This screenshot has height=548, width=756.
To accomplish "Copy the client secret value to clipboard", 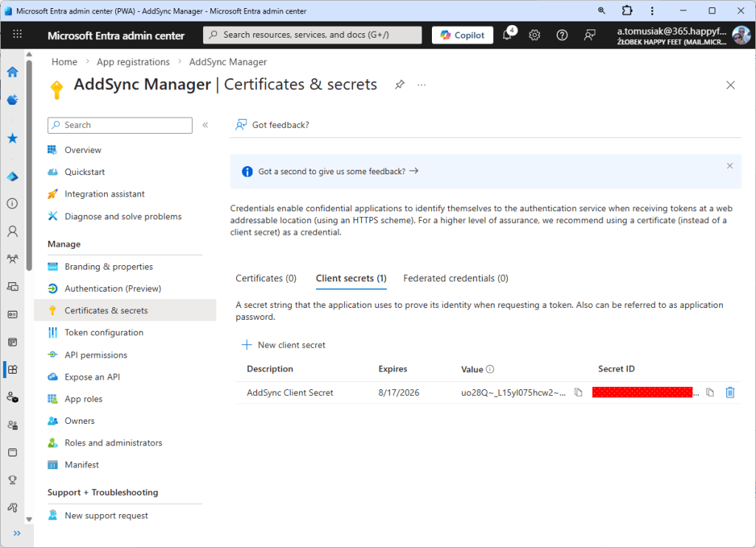I will 579,393.
